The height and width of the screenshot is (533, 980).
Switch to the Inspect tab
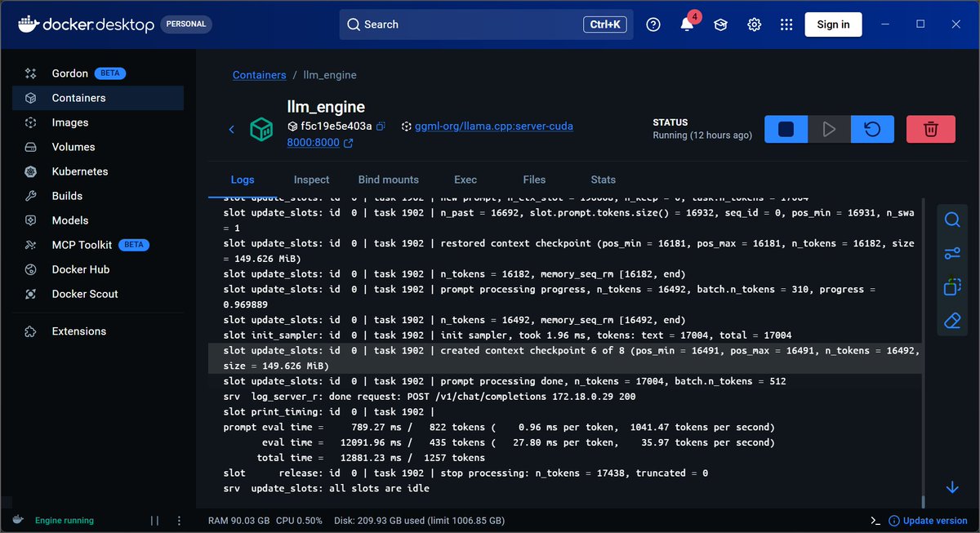[311, 180]
